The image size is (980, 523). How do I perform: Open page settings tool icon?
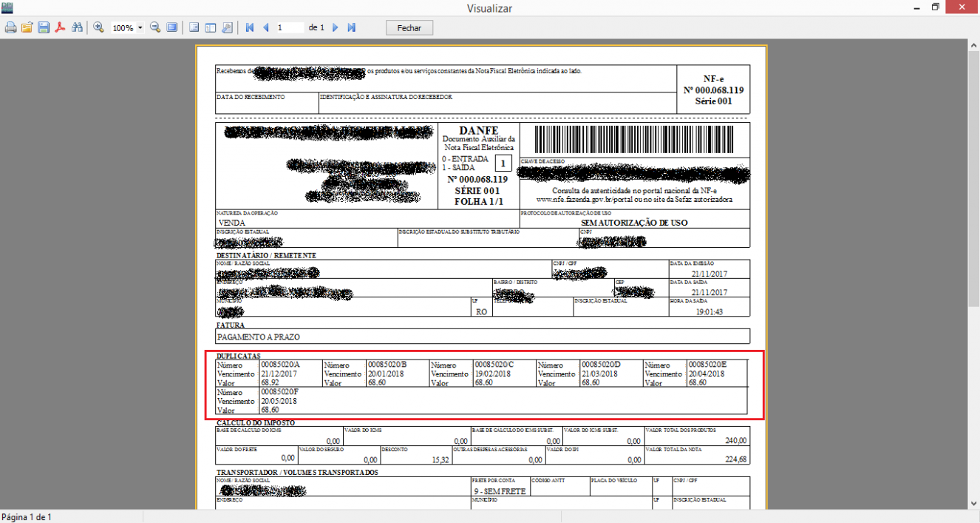coord(226,27)
